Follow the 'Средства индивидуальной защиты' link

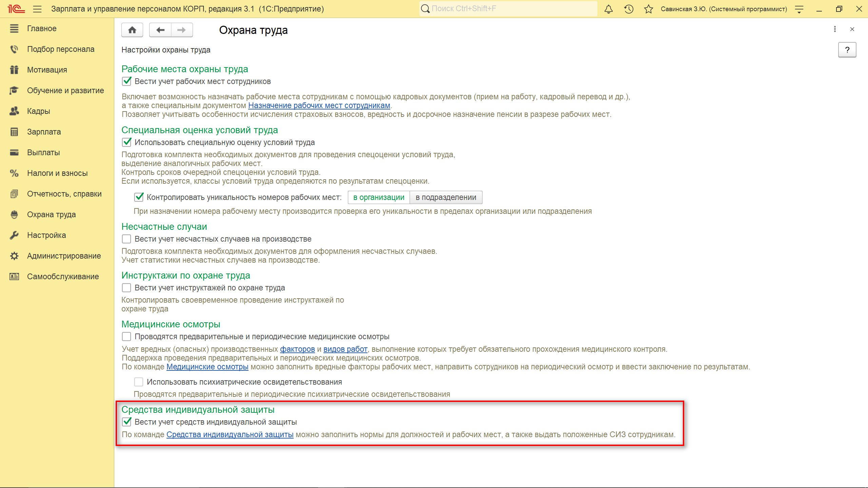(x=230, y=434)
